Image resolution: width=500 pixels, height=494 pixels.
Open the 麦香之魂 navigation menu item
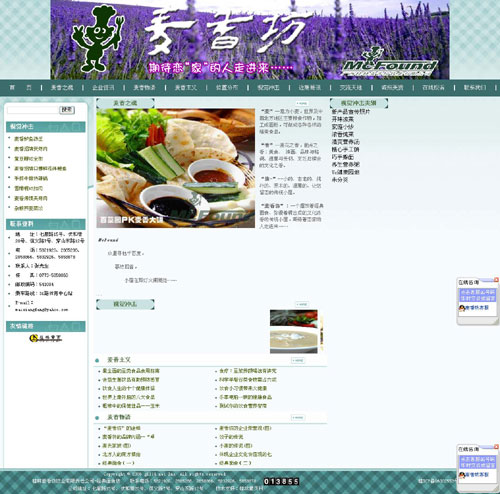pyautogui.click(x=62, y=88)
